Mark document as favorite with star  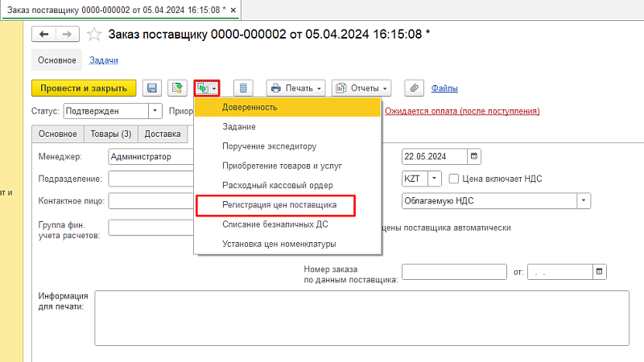pyautogui.click(x=94, y=34)
